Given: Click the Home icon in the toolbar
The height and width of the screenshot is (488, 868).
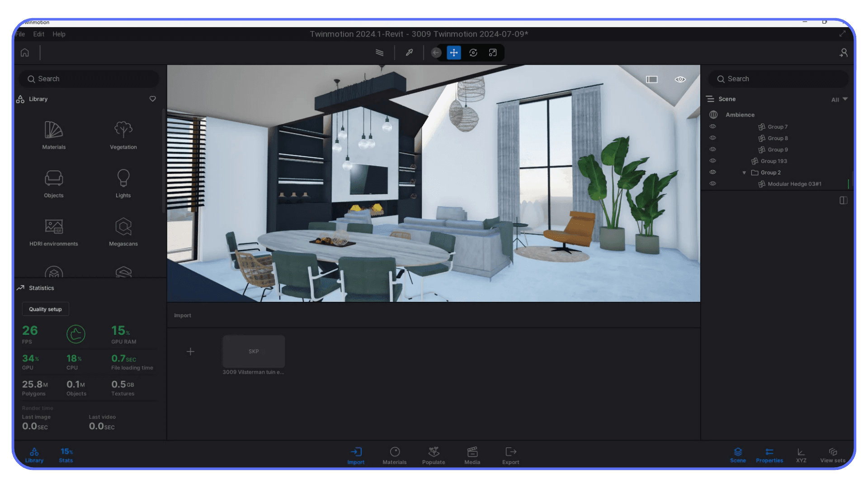Looking at the screenshot, I should point(24,52).
